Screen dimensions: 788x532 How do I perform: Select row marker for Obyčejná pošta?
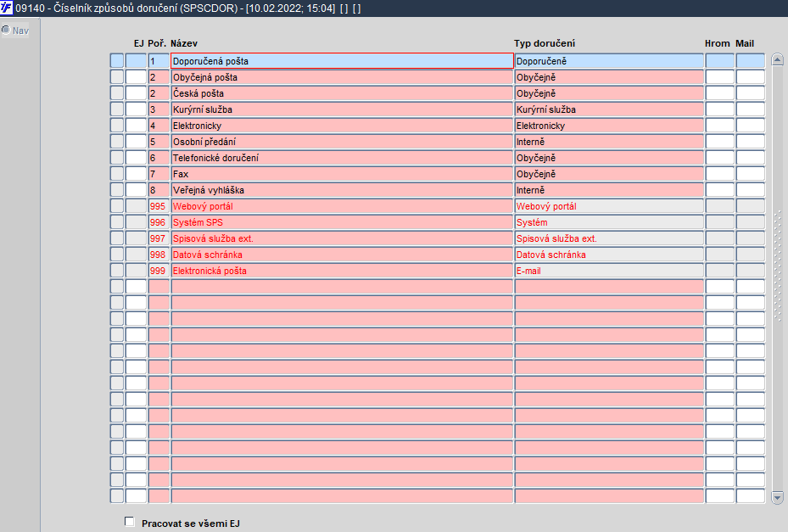tap(116, 77)
